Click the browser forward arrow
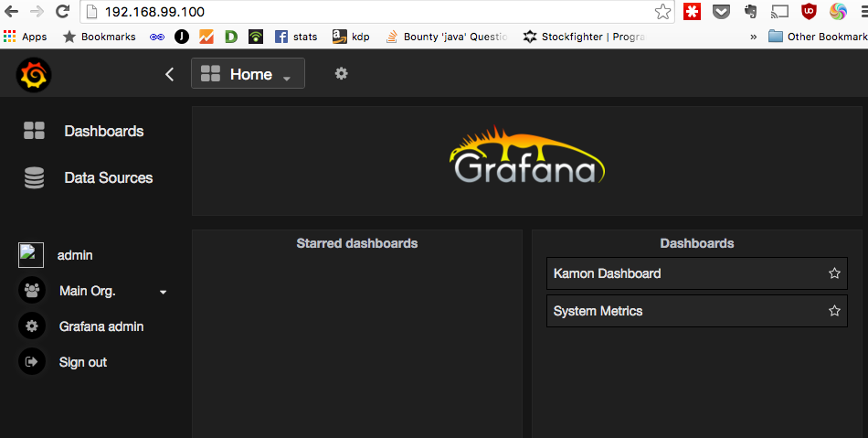 coord(37,11)
